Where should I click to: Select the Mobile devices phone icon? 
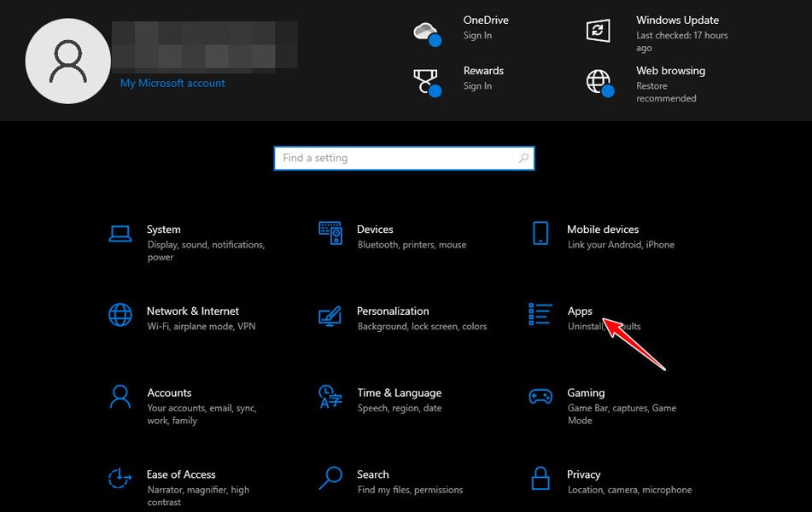point(540,233)
